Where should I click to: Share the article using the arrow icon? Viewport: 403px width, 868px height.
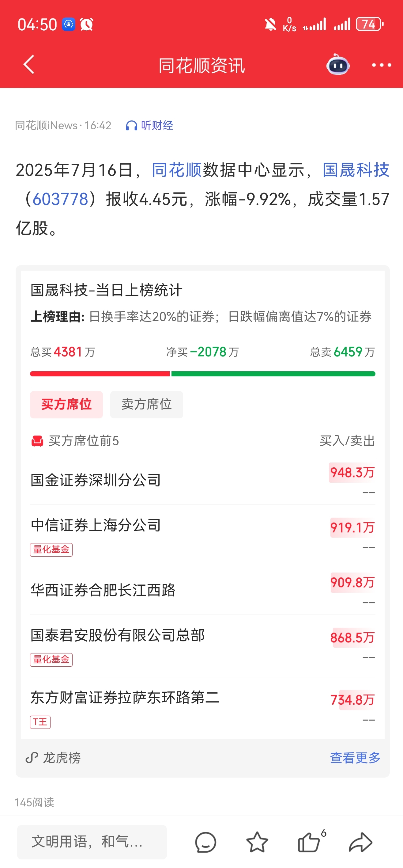click(360, 842)
